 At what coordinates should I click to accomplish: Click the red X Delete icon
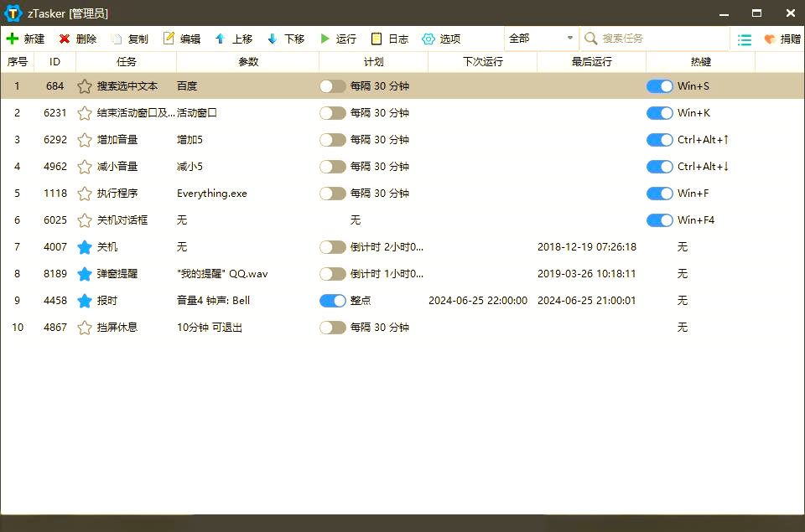pos(65,39)
